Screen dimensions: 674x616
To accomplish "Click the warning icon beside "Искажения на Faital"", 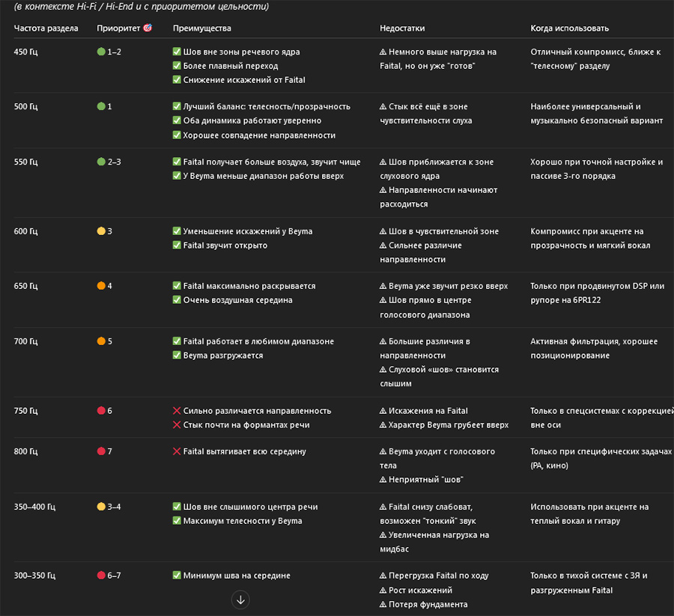I will (383, 411).
